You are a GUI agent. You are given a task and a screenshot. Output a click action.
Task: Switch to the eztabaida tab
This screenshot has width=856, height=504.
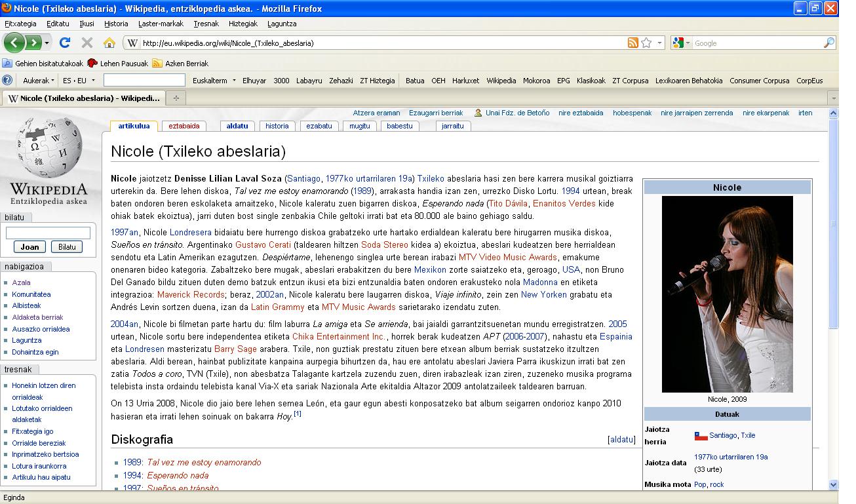click(184, 126)
